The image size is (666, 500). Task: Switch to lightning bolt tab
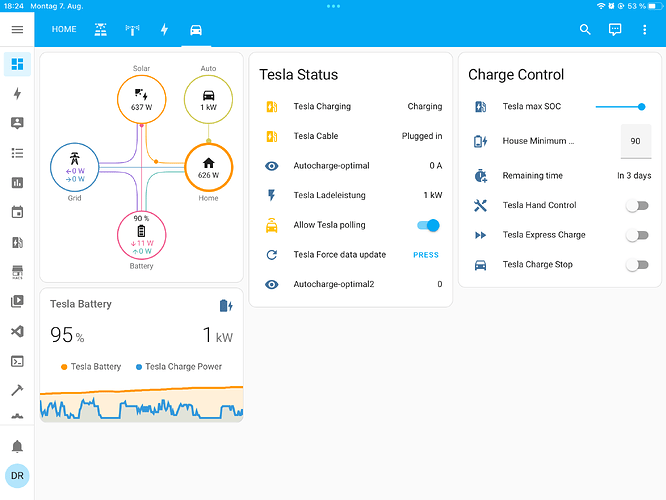(x=164, y=29)
